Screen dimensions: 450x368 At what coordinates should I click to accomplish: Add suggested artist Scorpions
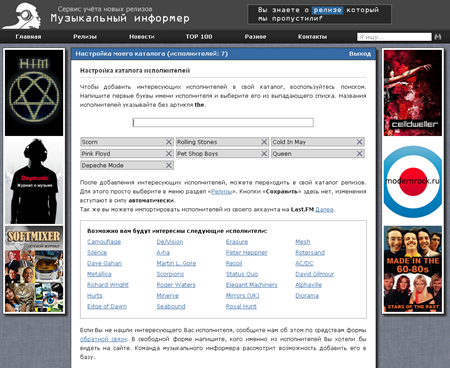[170, 274]
